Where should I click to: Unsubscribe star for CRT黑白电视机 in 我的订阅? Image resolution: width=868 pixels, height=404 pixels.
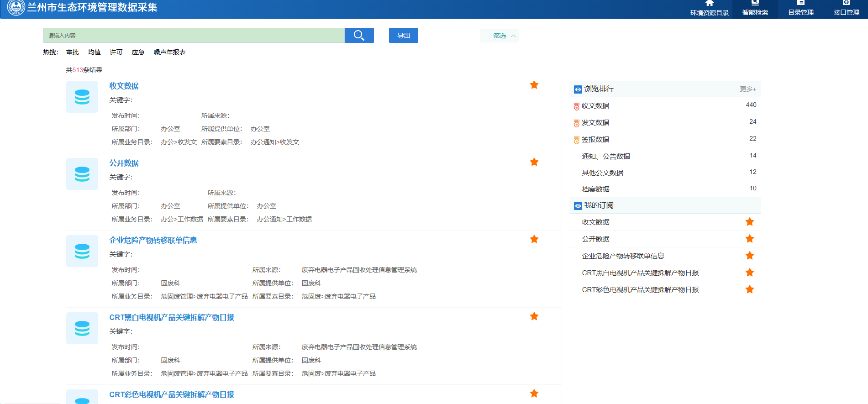[750, 273]
